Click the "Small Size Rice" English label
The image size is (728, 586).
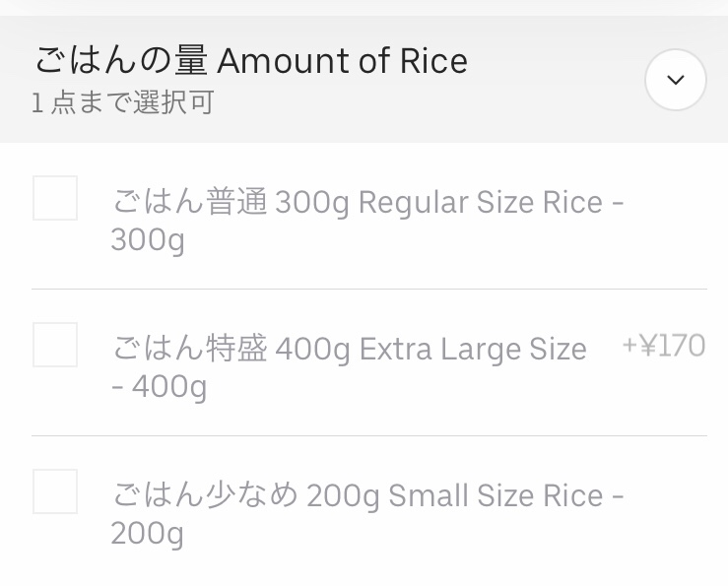[x=496, y=495]
